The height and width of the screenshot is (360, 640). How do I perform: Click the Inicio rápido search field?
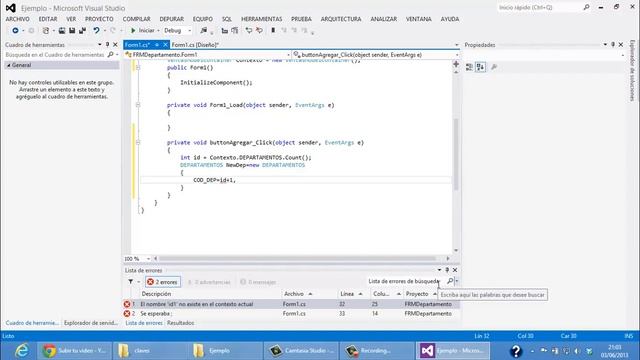(539, 7)
